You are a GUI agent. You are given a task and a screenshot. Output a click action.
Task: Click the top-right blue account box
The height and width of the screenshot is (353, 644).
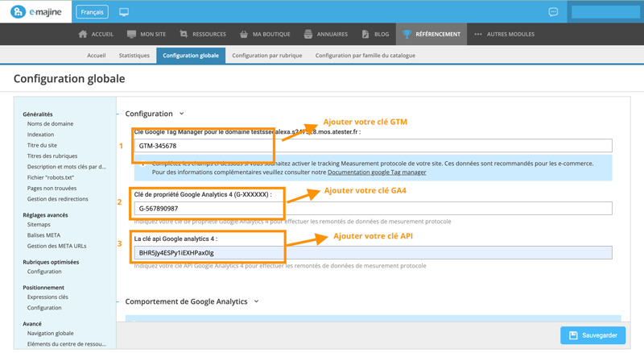click(605, 12)
